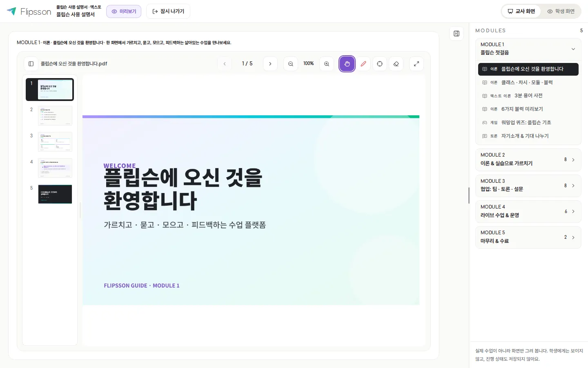This screenshot has width=588, height=368.
Task: Click the side panel resize handle
Action: (469, 195)
